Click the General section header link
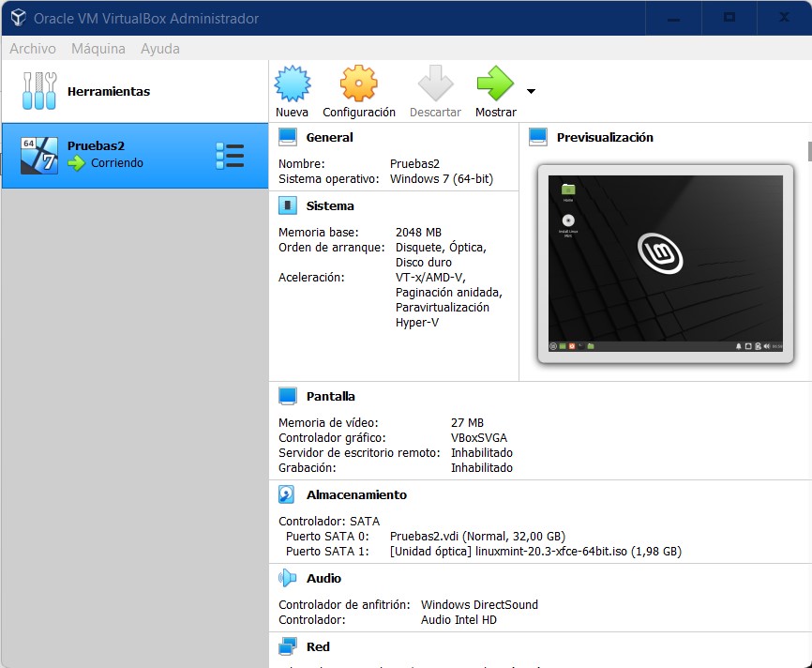The width and height of the screenshot is (812, 668). tap(329, 137)
